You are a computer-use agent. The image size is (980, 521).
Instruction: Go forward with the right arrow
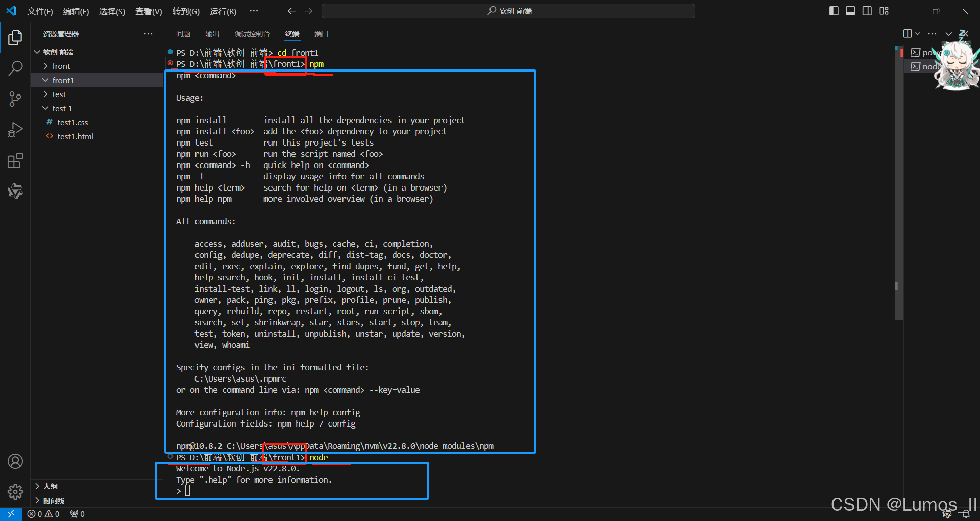coord(308,11)
